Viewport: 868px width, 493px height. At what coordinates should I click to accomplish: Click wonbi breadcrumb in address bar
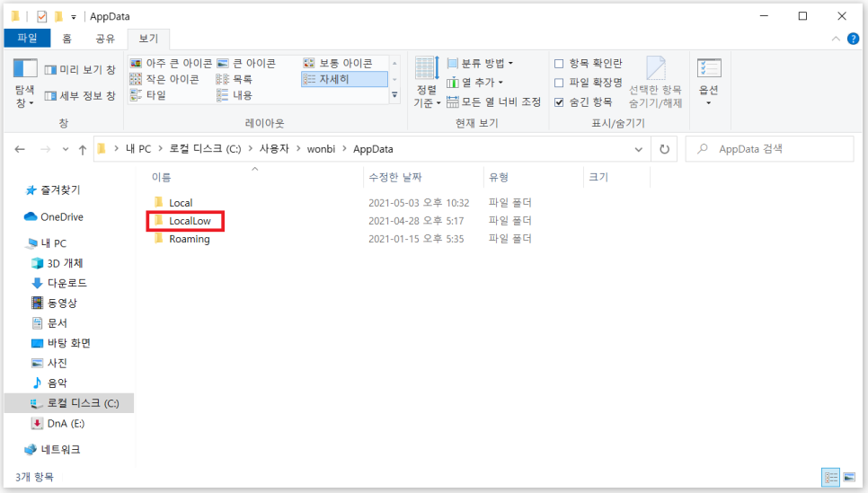click(321, 149)
